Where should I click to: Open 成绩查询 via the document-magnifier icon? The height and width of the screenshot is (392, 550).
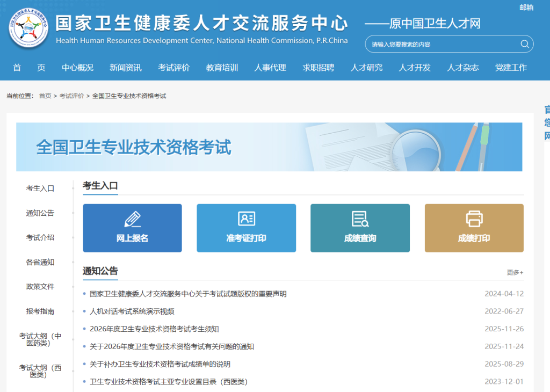coord(360,220)
